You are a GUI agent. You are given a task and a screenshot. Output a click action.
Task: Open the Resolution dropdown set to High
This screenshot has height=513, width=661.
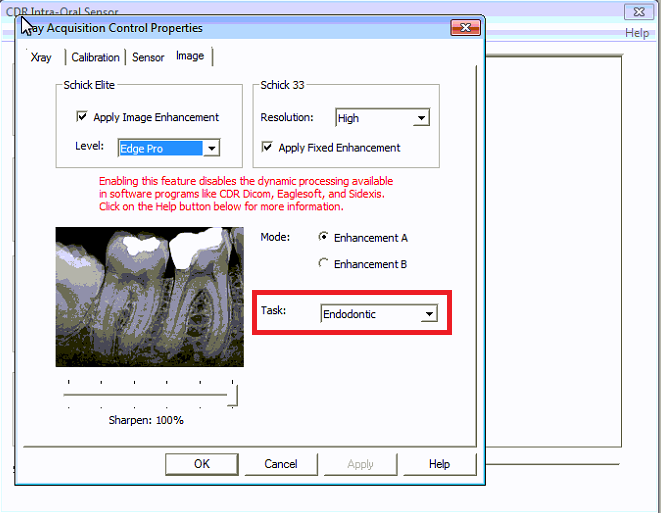tap(420, 118)
